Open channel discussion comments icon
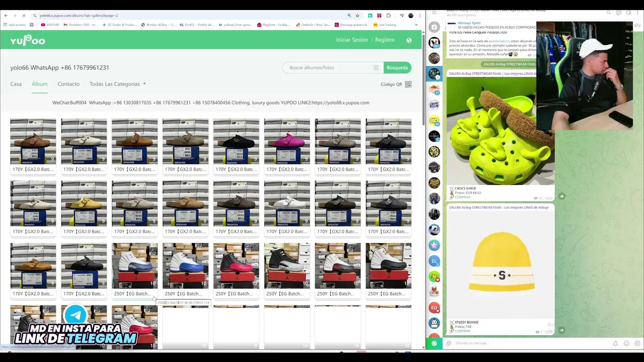 pyautogui.click(x=618, y=13)
